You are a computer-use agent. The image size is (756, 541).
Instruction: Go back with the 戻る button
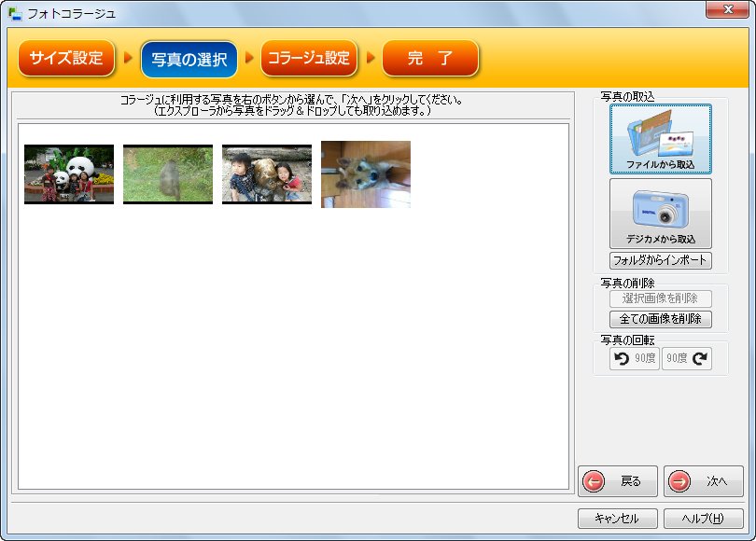[618, 480]
